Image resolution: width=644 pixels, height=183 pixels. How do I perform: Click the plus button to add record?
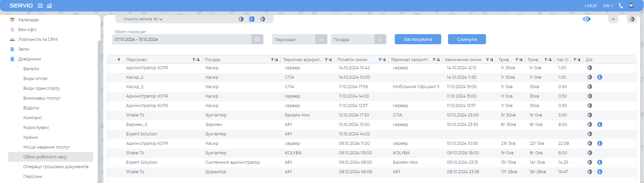point(613,19)
